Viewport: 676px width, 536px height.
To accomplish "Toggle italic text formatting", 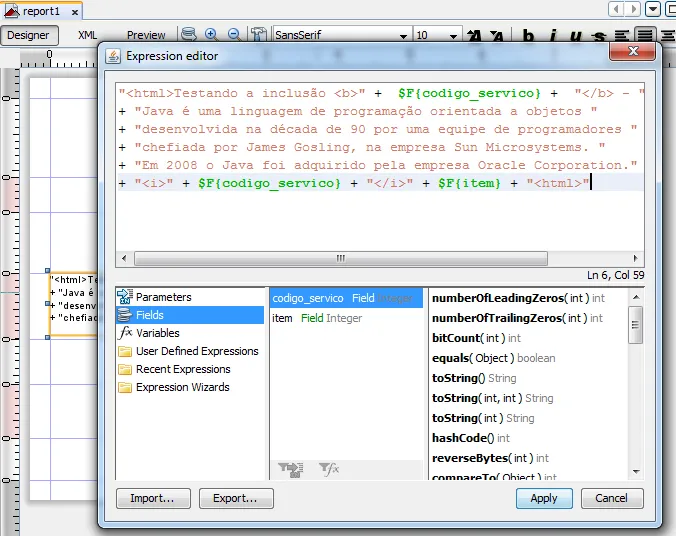I will pyautogui.click(x=551, y=36).
